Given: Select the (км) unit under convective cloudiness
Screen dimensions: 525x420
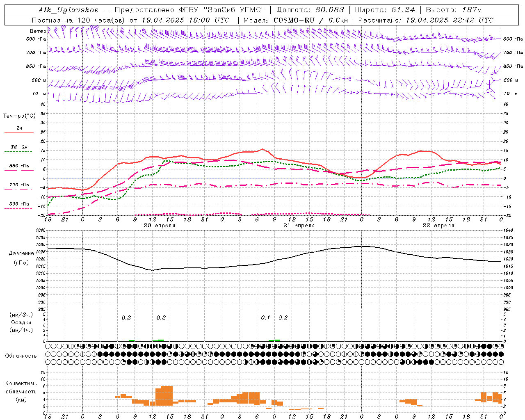Looking at the screenshot, I should pos(21,399).
